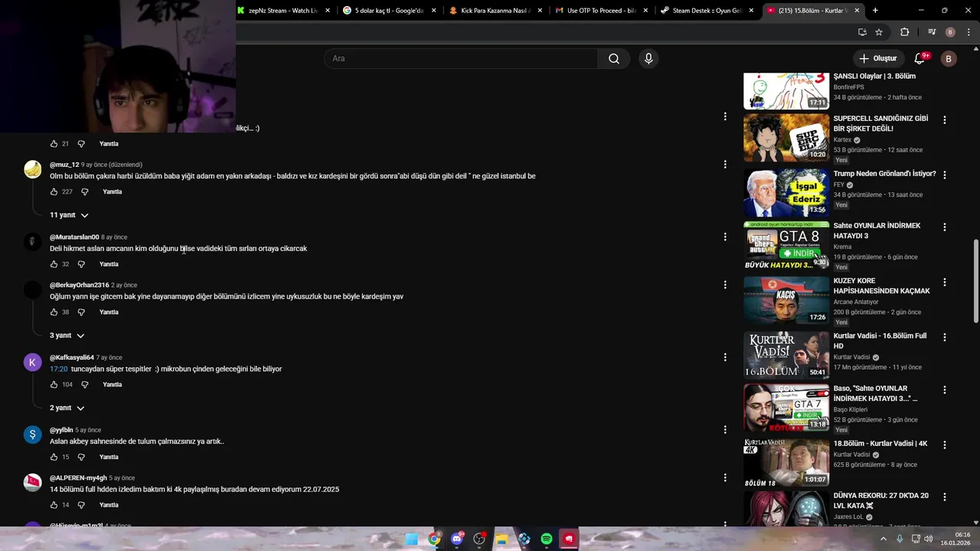Like muz_12's comment with 227 likes
980x551 pixels.
(54, 192)
